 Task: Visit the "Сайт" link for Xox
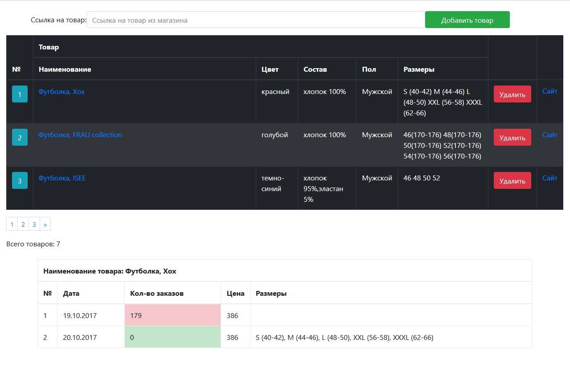(x=549, y=91)
